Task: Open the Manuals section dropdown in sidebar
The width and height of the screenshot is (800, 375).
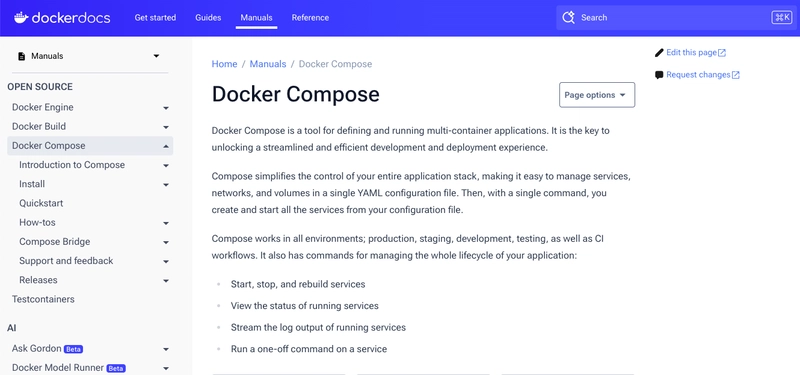Action: point(157,56)
